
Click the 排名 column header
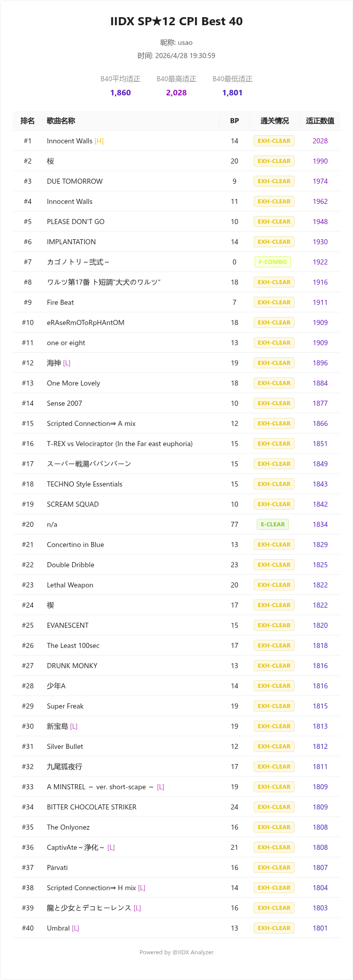click(x=28, y=121)
